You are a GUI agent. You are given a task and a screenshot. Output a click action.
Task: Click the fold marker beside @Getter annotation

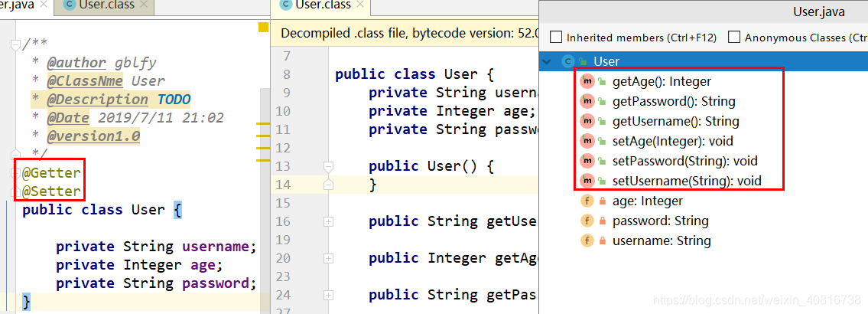(15, 174)
